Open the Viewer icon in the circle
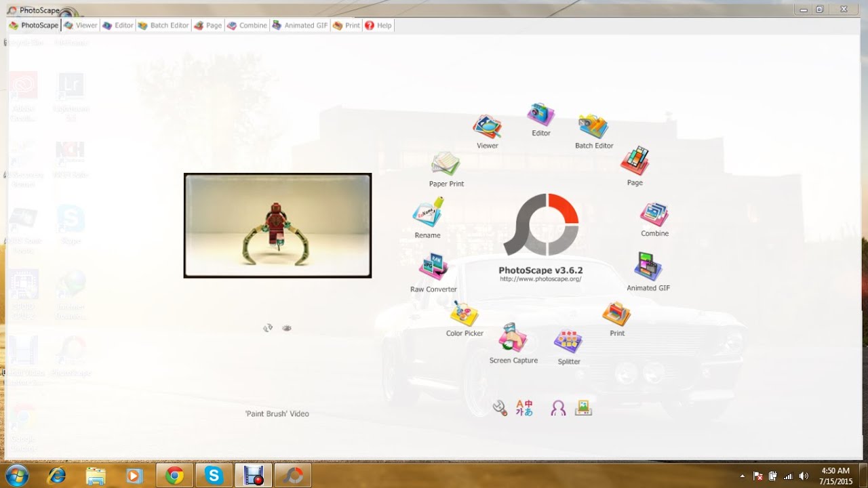This screenshot has height=488, width=868. click(x=487, y=127)
